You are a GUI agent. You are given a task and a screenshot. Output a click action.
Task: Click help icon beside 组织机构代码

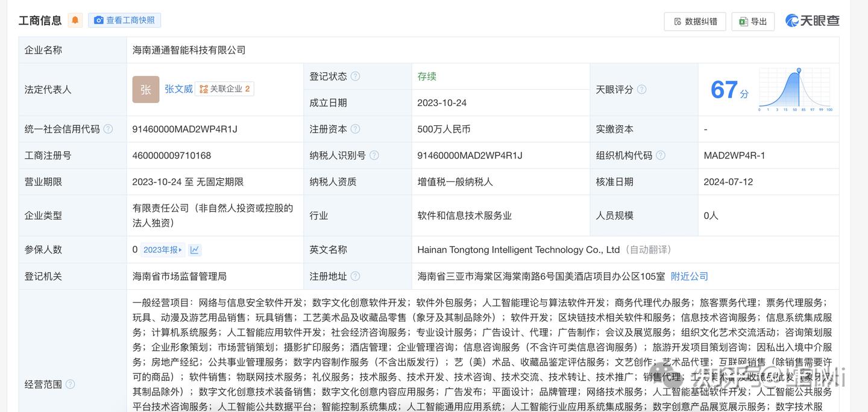click(x=661, y=155)
